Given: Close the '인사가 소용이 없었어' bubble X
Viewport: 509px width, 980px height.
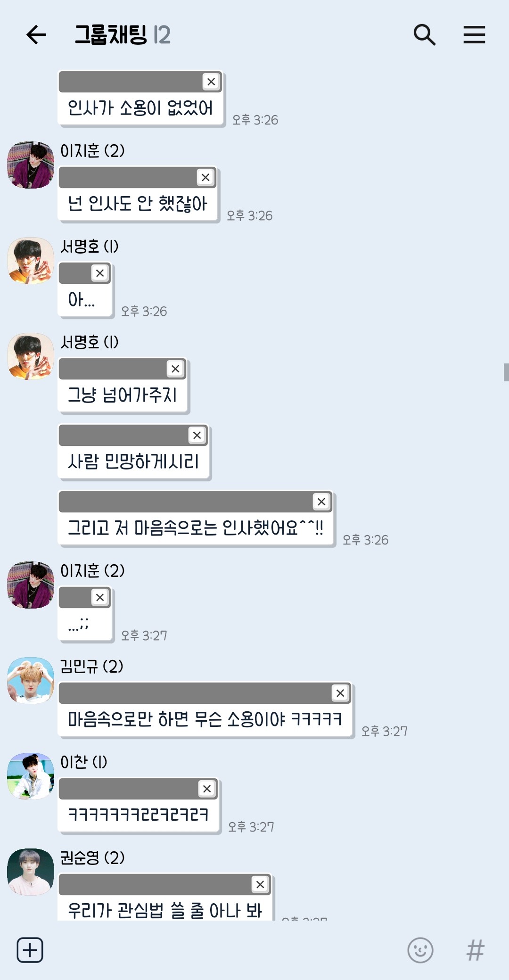Looking at the screenshot, I should tap(211, 82).
